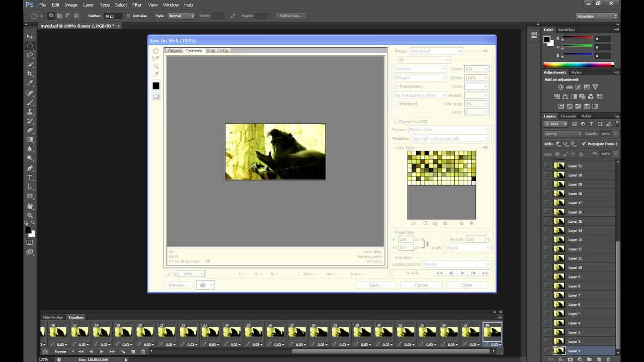
Task: Click the foreground color swatch in toolbar
Action: point(28,230)
